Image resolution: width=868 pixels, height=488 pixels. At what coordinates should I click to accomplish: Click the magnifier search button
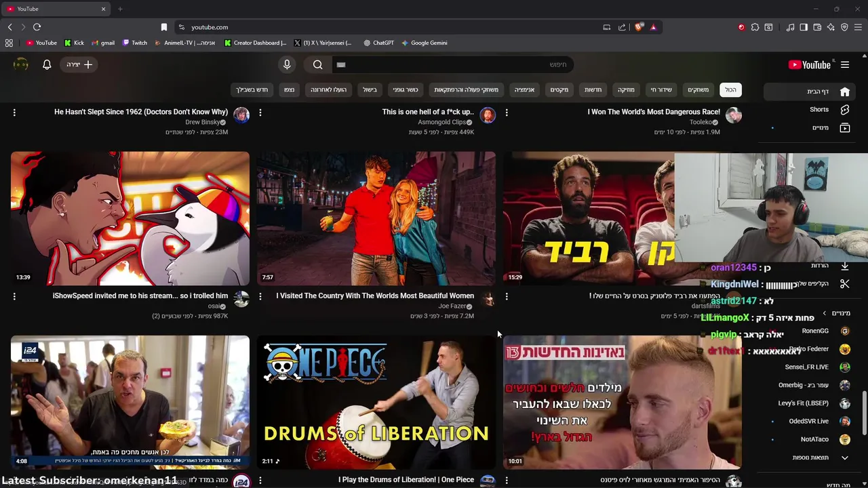click(317, 64)
